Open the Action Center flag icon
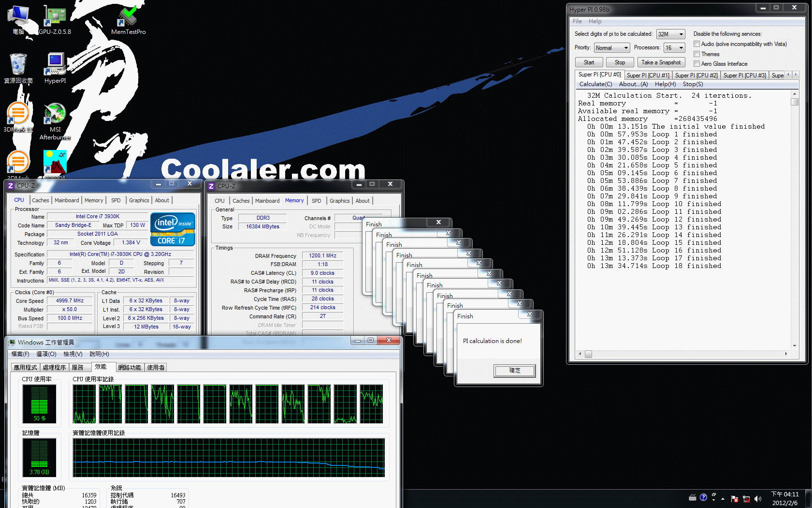The image size is (812, 508). click(x=735, y=499)
